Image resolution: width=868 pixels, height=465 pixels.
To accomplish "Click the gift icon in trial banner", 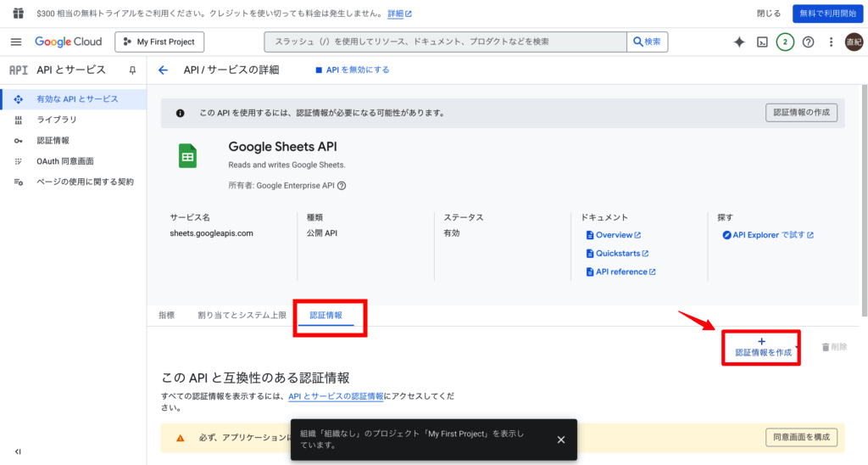I will pos(19,14).
